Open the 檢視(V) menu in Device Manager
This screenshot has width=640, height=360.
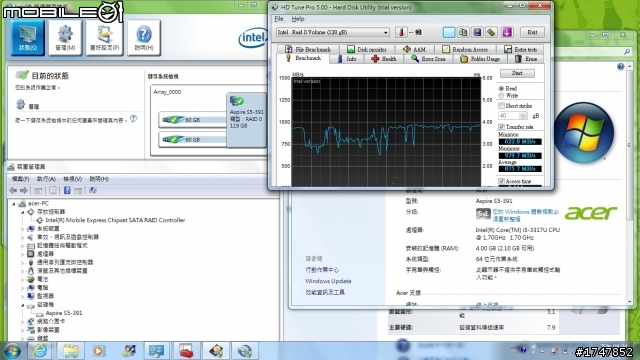click(x=73, y=179)
